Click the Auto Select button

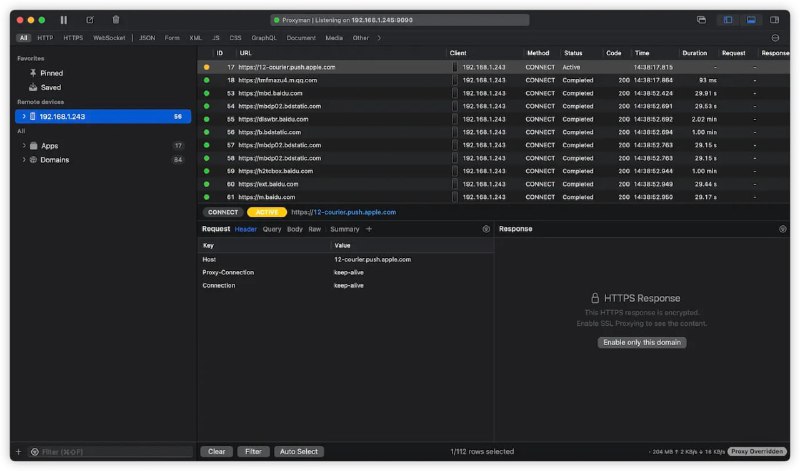298,452
